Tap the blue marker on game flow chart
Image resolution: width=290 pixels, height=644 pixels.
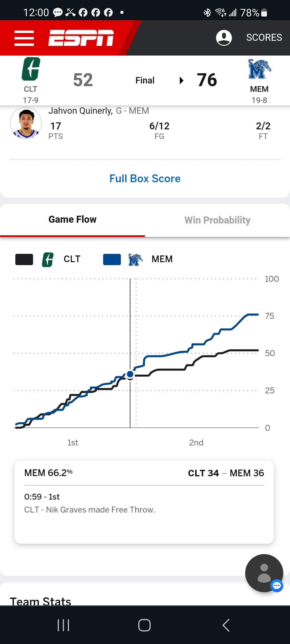pyautogui.click(x=130, y=374)
